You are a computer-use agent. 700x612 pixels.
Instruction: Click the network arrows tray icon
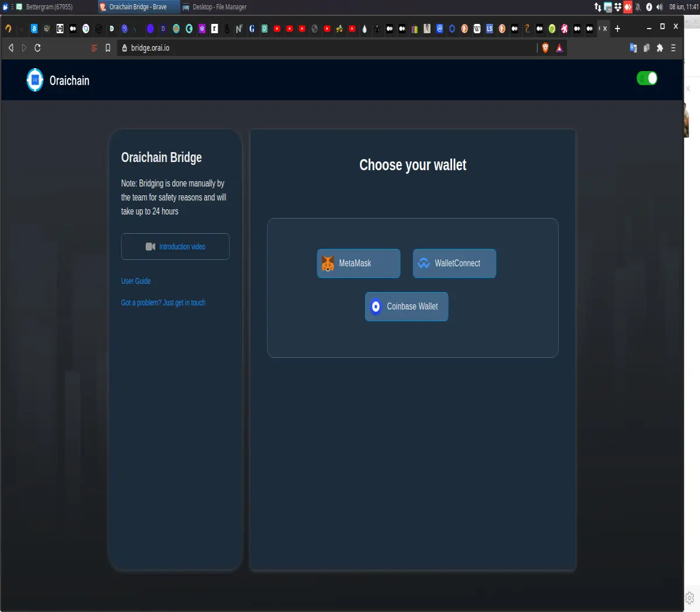tap(598, 7)
